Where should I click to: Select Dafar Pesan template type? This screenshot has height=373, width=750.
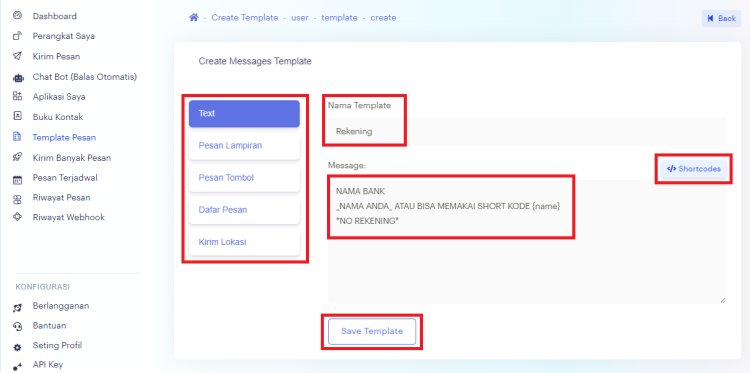244,210
